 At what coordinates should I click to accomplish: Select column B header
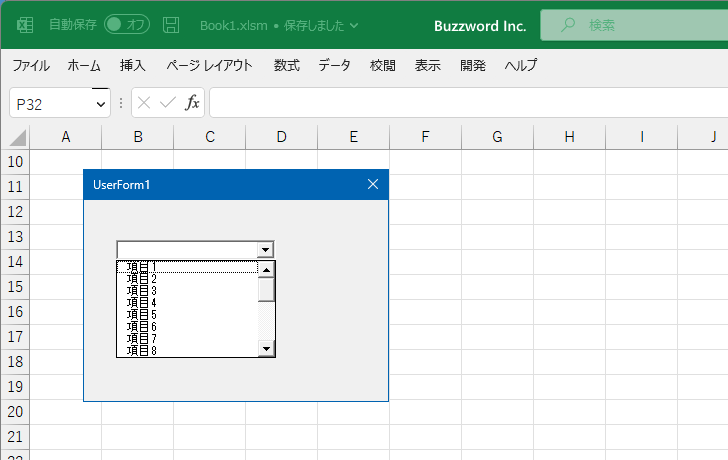click(x=138, y=137)
